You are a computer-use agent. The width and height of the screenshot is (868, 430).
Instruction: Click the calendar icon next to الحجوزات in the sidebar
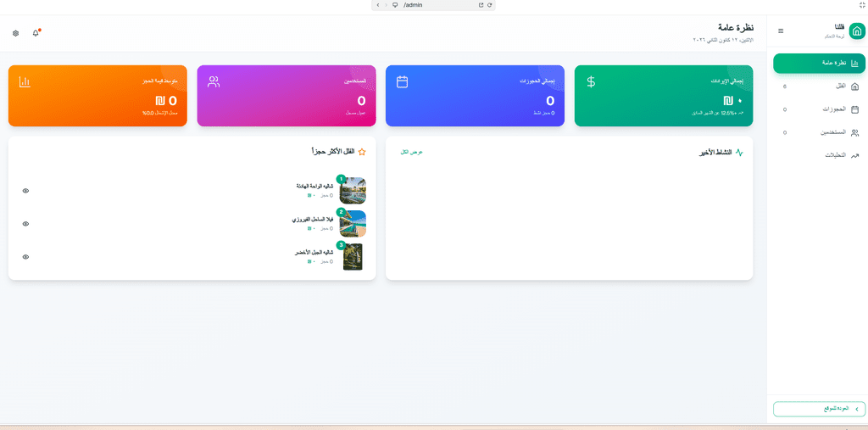854,109
